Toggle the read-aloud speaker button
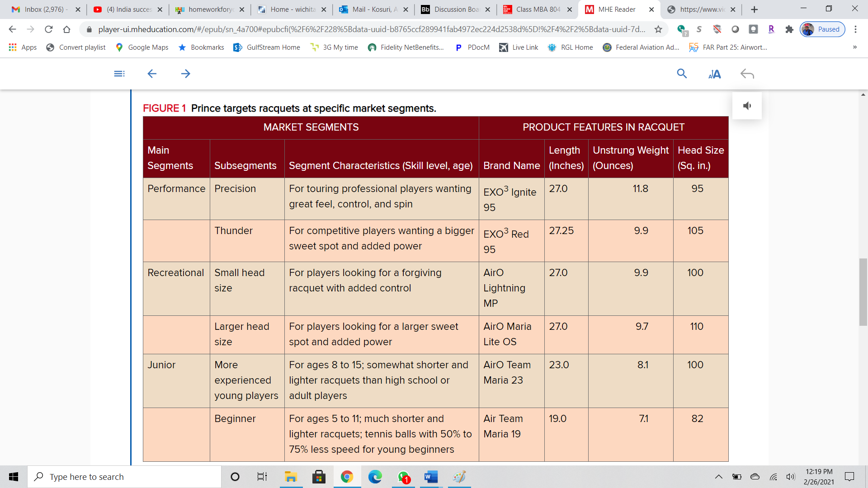 click(747, 106)
